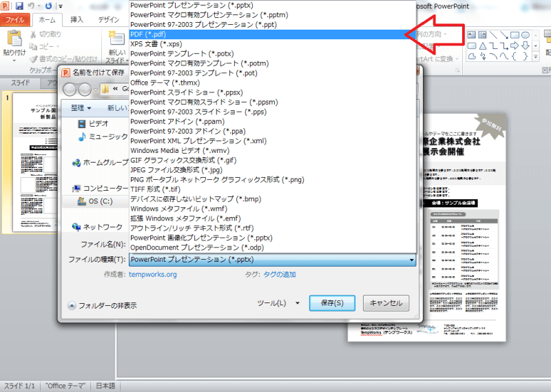Image resolution: width=551 pixels, height=392 pixels.
Task: Pick アウトライン/リッチ テキスト形式 (*.rtf)
Action: (x=273, y=228)
